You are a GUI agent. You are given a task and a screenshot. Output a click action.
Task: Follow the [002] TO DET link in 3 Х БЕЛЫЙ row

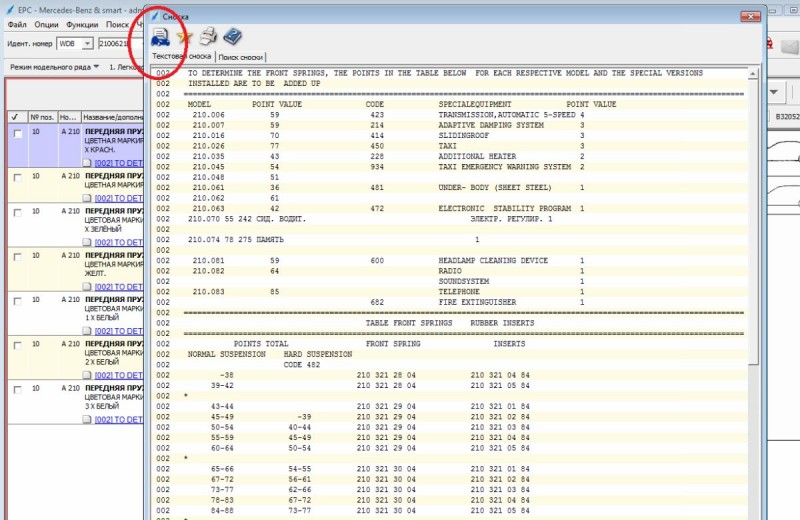(x=119, y=419)
